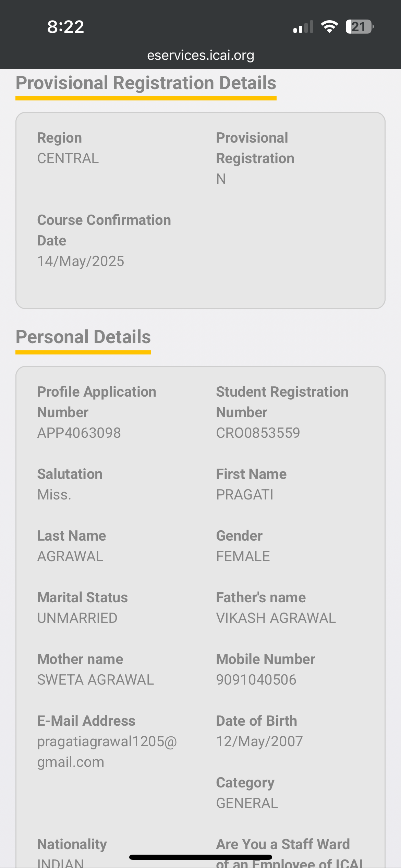This screenshot has width=401, height=868.
Task: Tap the Wi-Fi status icon
Action: point(329,27)
